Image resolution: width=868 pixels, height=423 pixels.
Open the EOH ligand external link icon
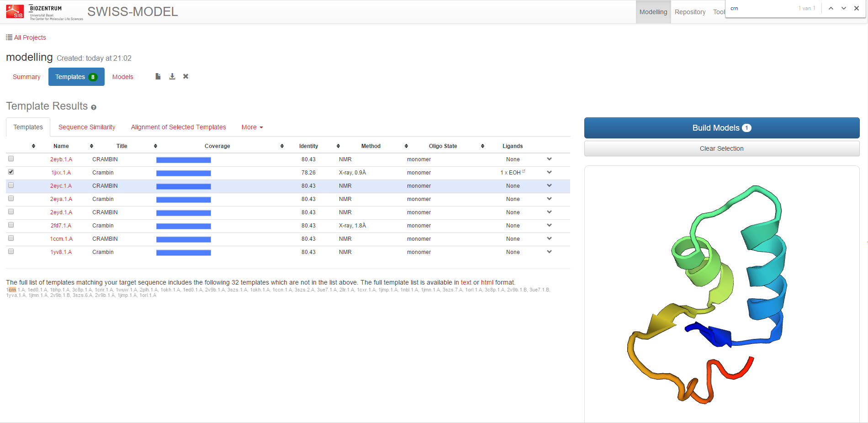coord(524,171)
